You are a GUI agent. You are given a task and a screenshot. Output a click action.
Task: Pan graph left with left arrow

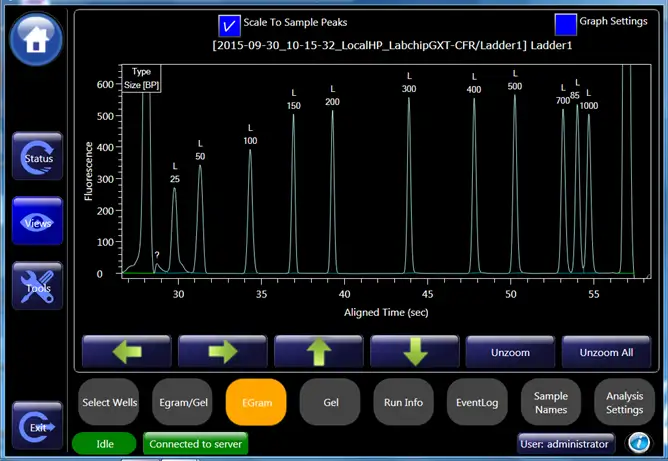tap(127, 352)
